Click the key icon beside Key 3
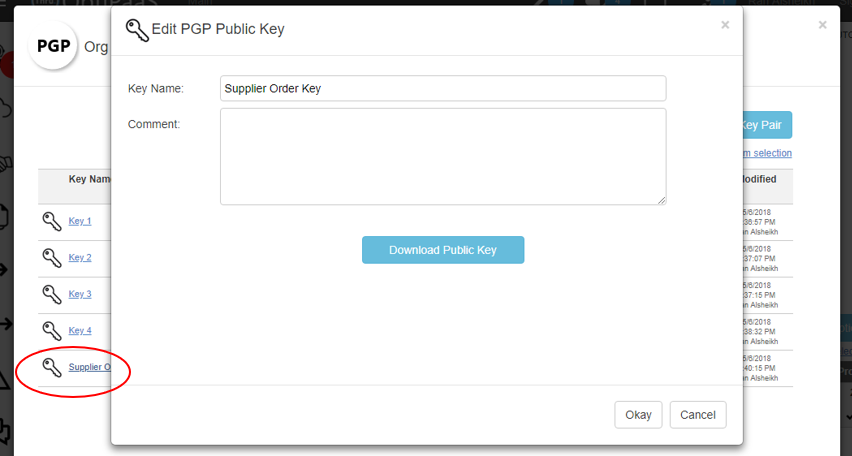This screenshot has width=852, height=456. point(52,294)
